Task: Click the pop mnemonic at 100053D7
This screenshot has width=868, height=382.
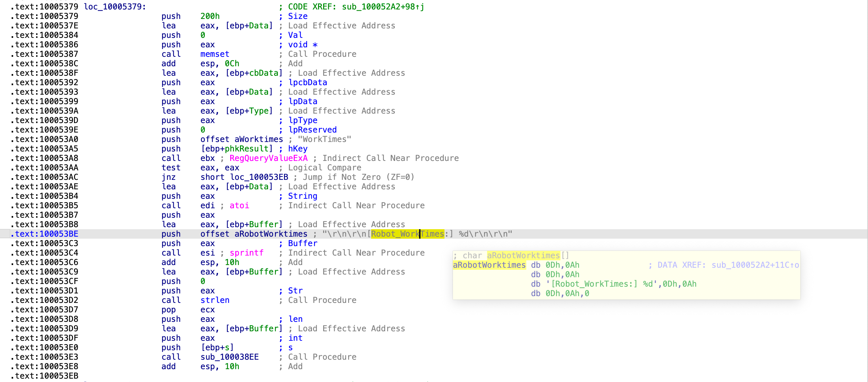Action: click(x=168, y=310)
